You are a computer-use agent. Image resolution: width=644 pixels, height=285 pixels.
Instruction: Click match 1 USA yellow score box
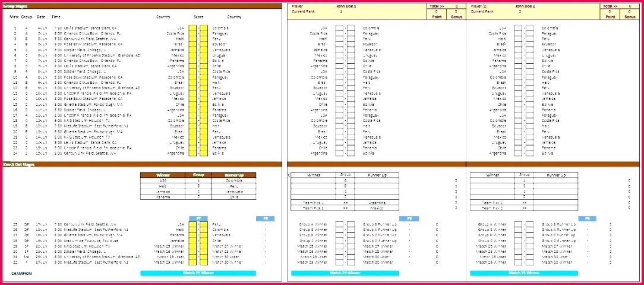click(x=192, y=28)
